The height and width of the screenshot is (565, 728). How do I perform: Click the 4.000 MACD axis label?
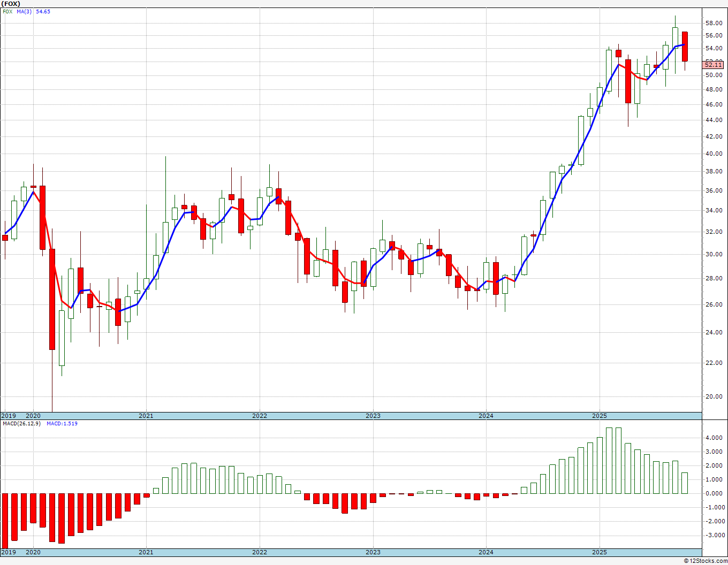(714, 438)
